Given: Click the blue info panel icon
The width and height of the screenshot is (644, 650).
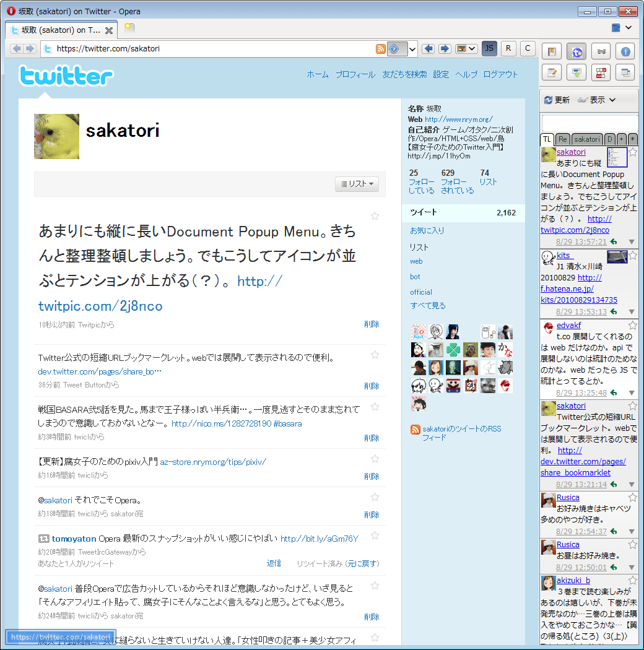Looking at the screenshot, I should pos(626,52).
